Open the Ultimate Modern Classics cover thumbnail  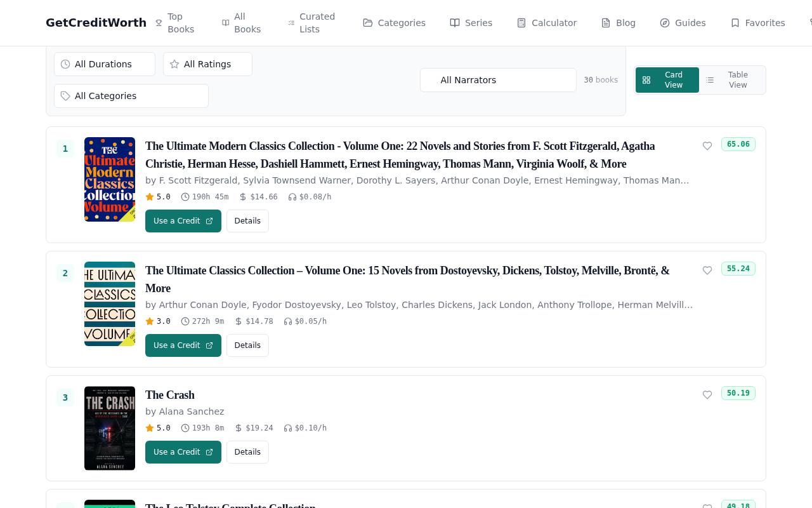110,179
